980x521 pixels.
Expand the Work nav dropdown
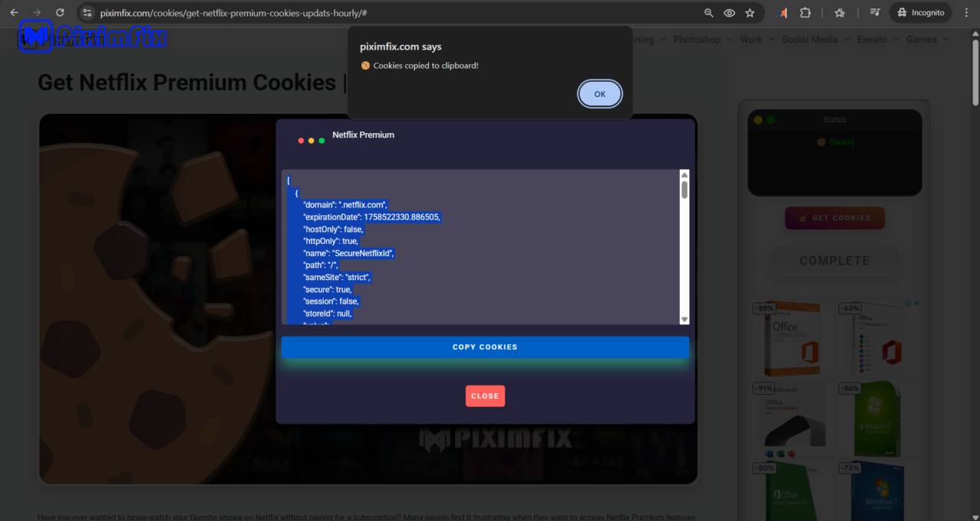pos(756,40)
